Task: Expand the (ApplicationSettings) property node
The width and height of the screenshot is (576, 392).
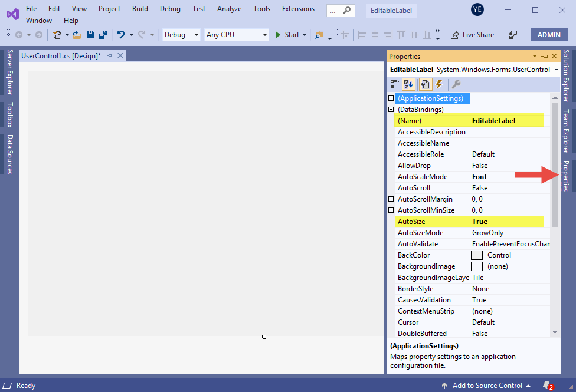Action: coord(391,98)
